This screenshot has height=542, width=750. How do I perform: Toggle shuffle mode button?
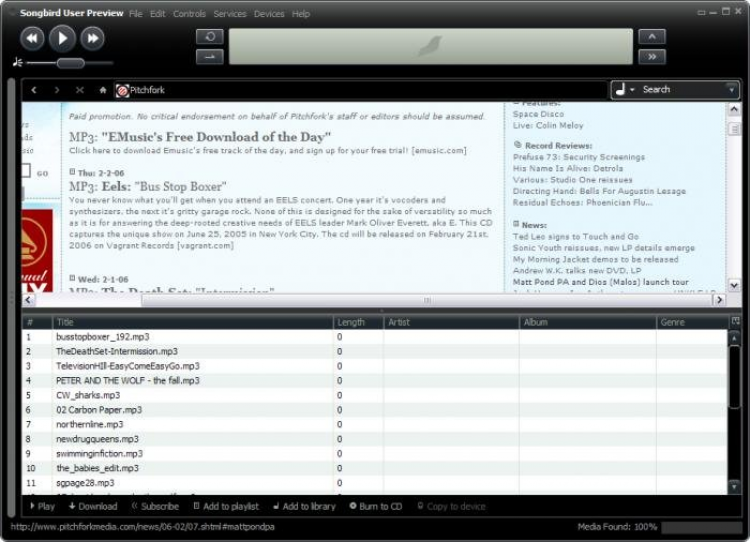point(210,57)
